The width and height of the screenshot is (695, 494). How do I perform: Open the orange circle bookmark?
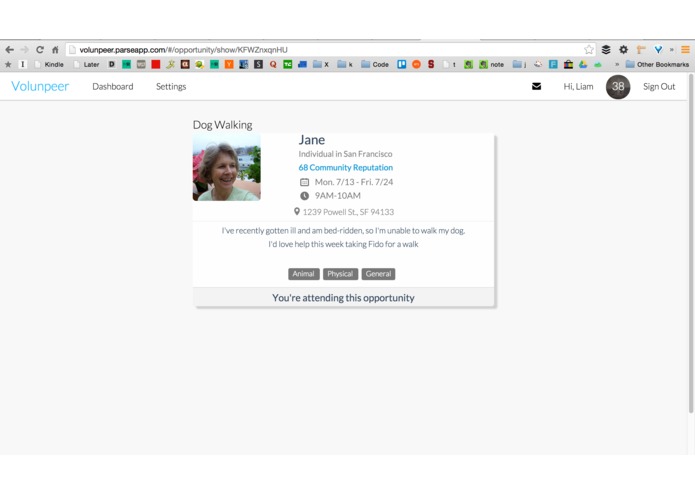[x=416, y=64]
